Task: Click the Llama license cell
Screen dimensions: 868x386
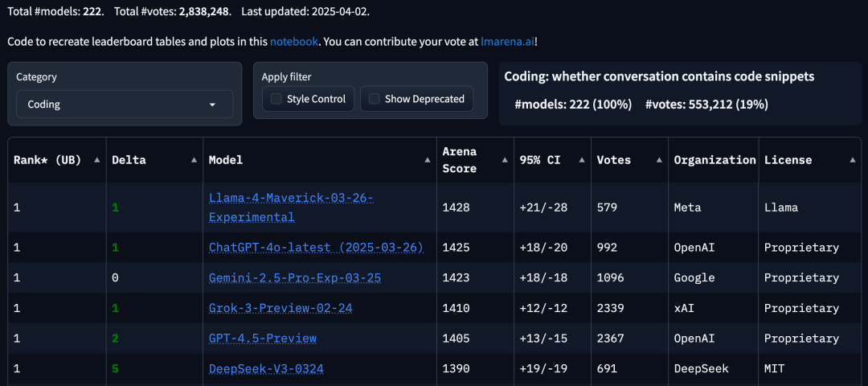Action: point(810,207)
